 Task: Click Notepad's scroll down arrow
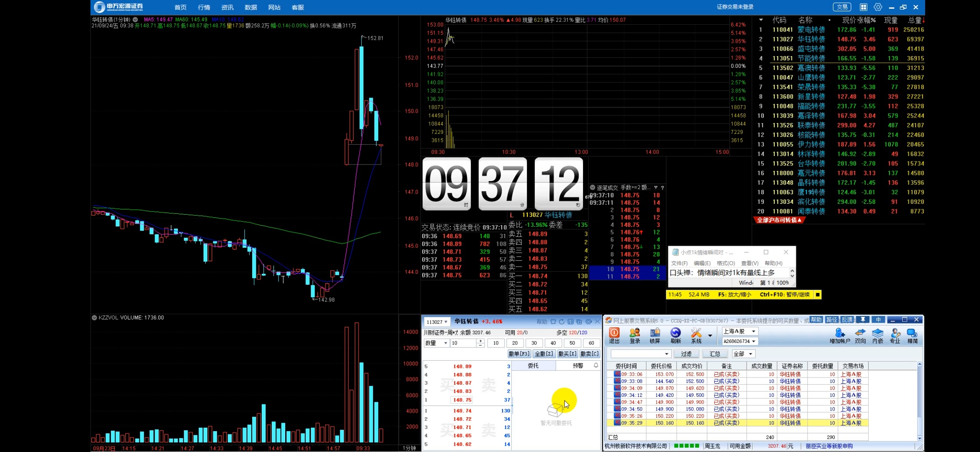pyautogui.click(x=792, y=276)
